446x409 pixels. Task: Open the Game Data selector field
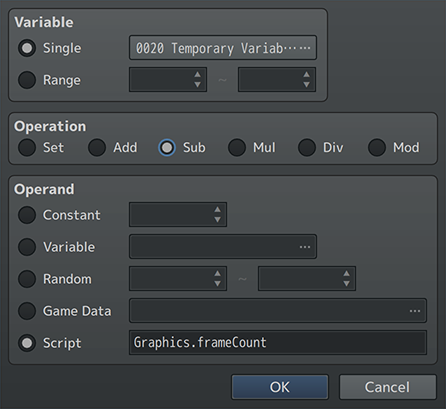278,310
